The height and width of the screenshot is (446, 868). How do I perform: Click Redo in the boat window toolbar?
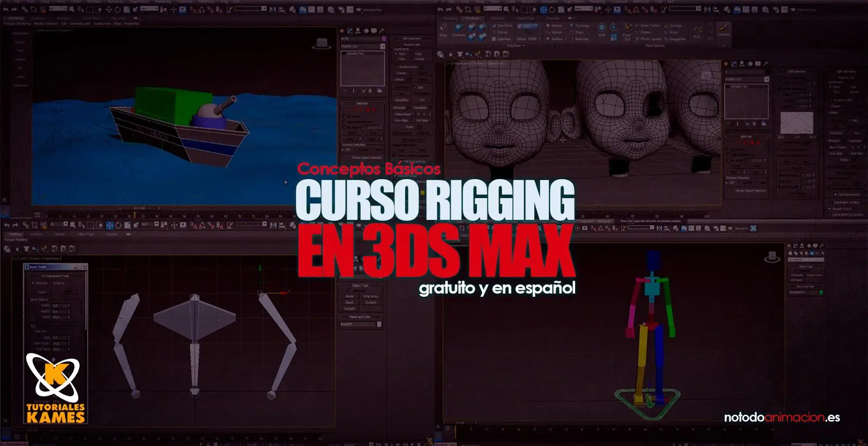click(14, 10)
